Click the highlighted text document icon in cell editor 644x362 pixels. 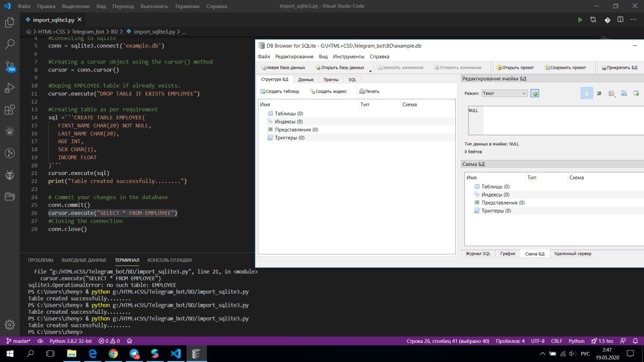[587, 94]
